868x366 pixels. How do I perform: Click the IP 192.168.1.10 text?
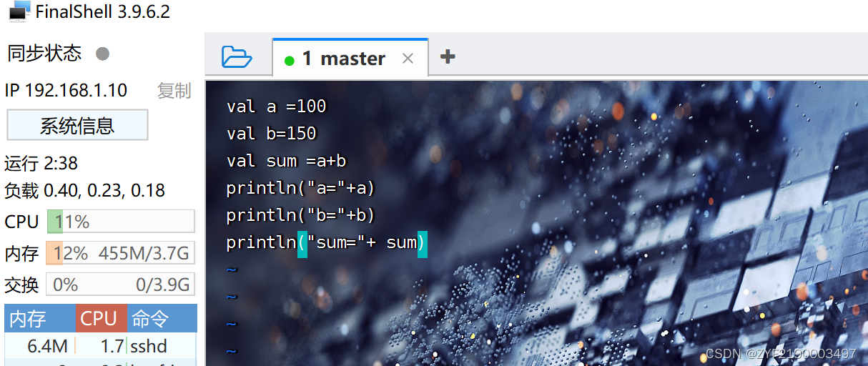point(66,91)
